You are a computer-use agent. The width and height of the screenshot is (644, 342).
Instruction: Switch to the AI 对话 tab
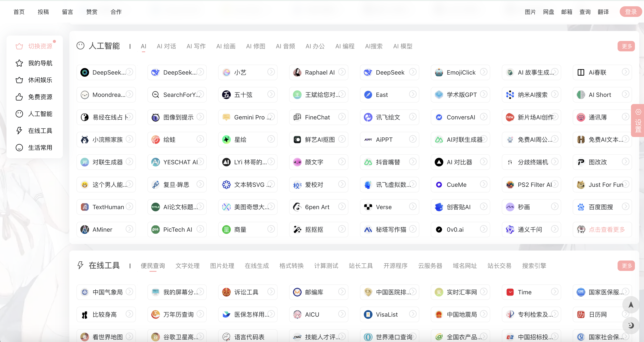pos(166,46)
